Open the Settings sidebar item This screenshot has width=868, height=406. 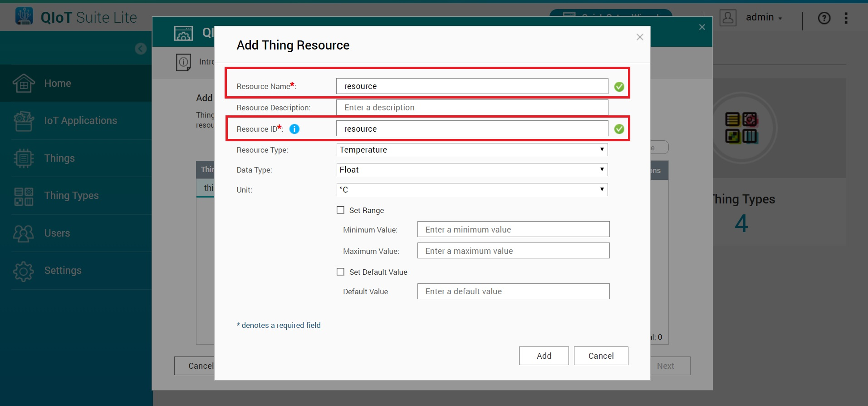(63, 271)
